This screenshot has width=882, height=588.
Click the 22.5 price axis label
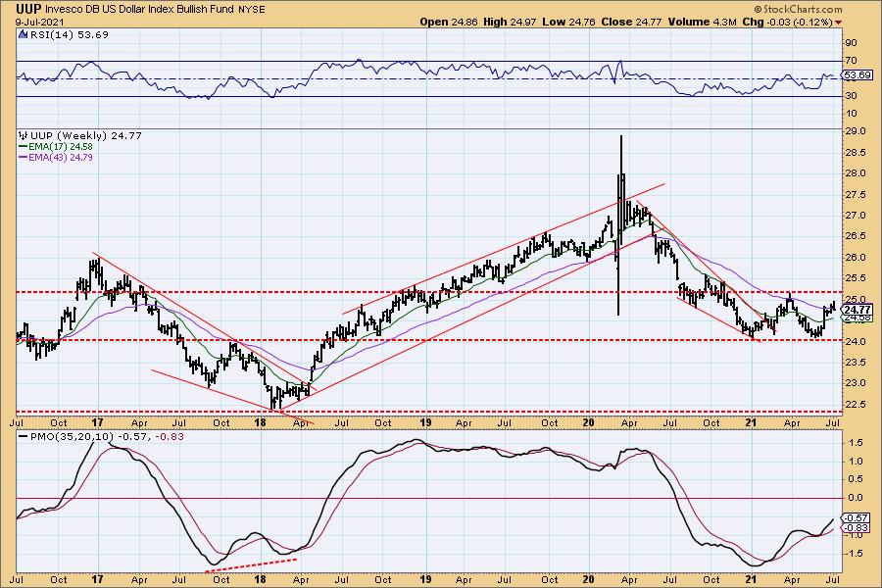(x=855, y=405)
